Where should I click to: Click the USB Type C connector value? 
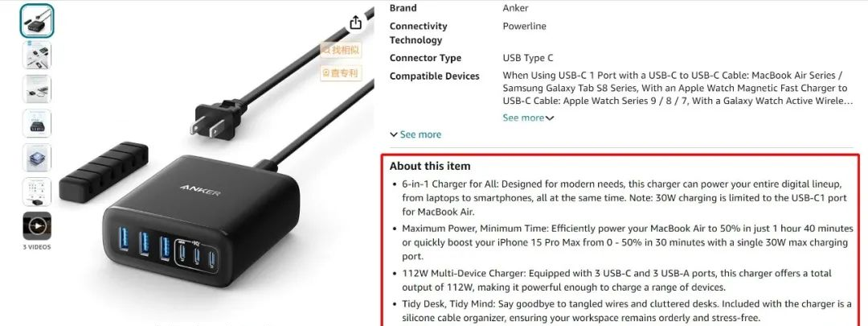point(527,58)
